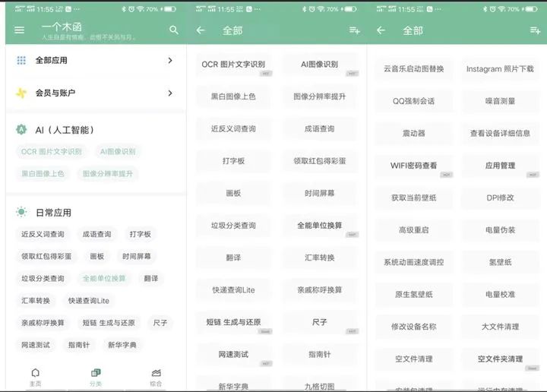This screenshot has width=547, height=392.
Task: Click the star icon beside 会员与账户
Action: pos(21,93)
